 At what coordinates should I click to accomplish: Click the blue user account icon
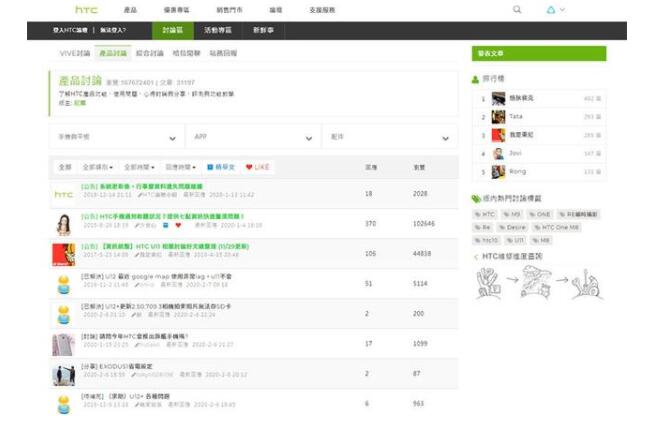551,10
